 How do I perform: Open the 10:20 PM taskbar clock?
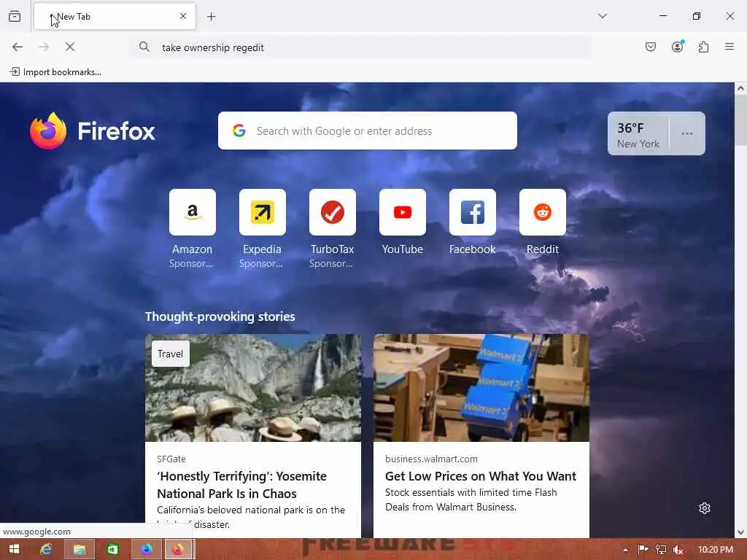click(x=716, y=550)
